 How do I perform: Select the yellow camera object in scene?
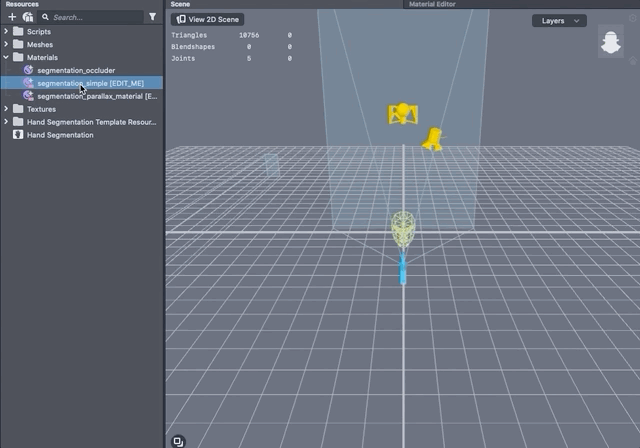[402, 114]
